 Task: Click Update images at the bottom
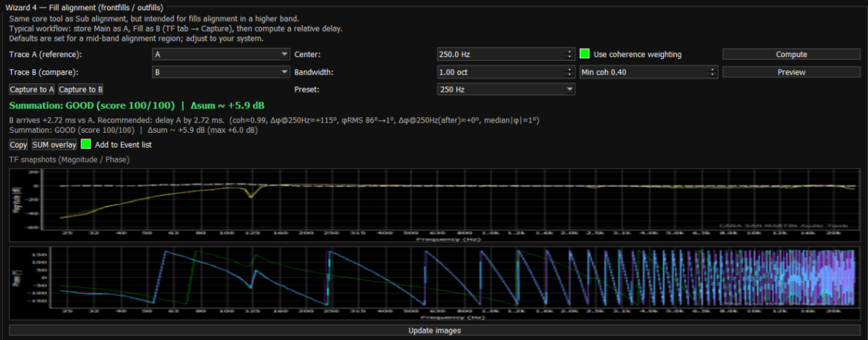tap(434, 331)
